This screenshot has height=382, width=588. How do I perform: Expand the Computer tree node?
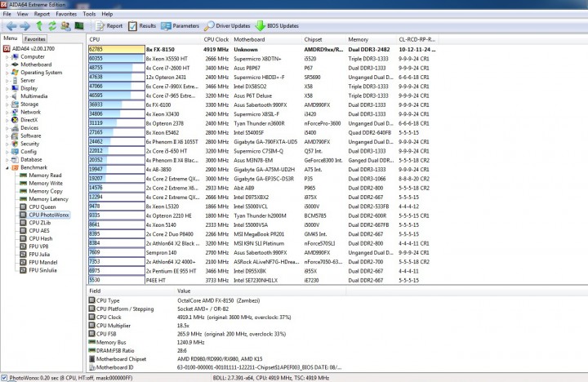pyautogui.click(x=7, y=57)
